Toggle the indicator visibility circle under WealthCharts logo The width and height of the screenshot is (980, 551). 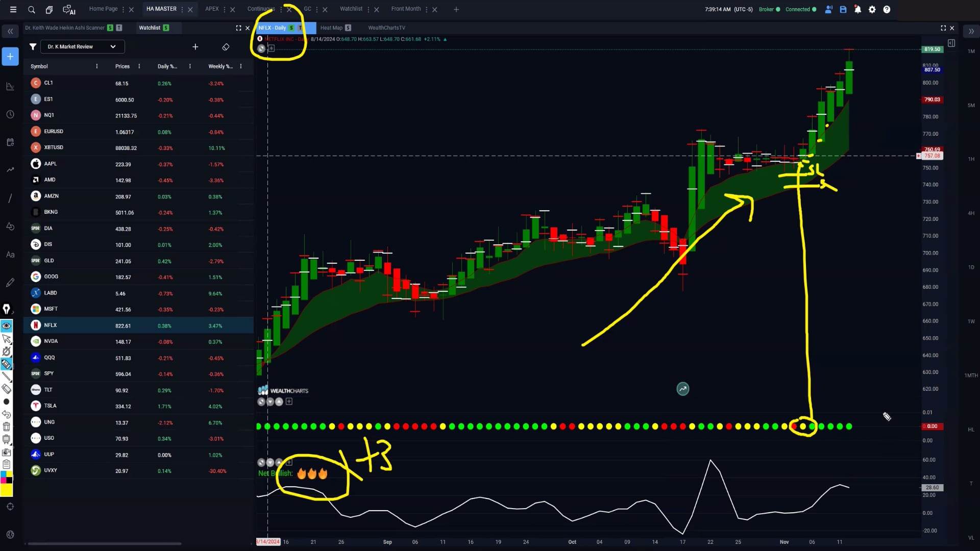(261, 402)
